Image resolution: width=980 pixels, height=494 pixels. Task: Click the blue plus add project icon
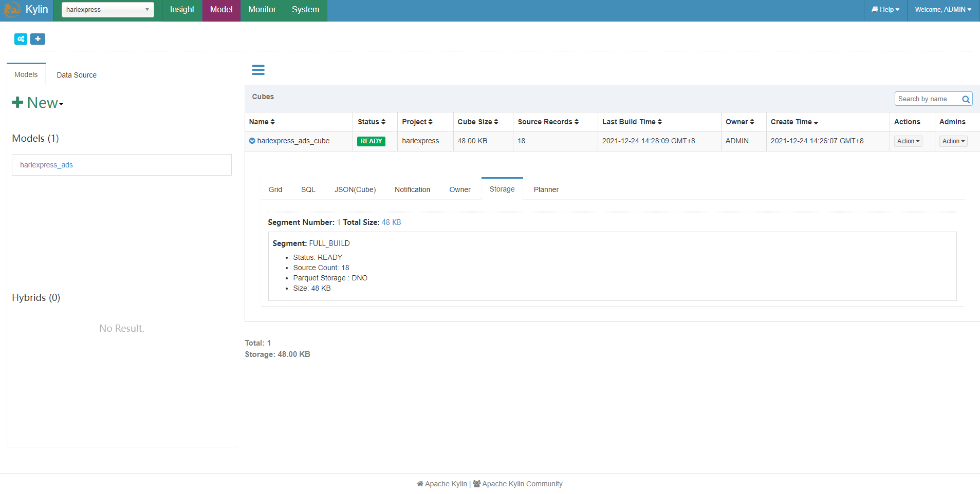pos(38,39)
